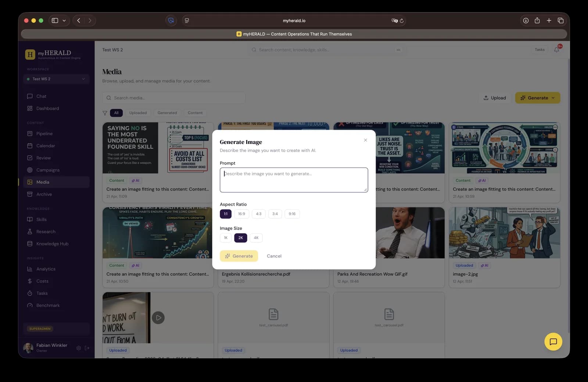Switch to the myHERALD browser tab

pos(294,34)
